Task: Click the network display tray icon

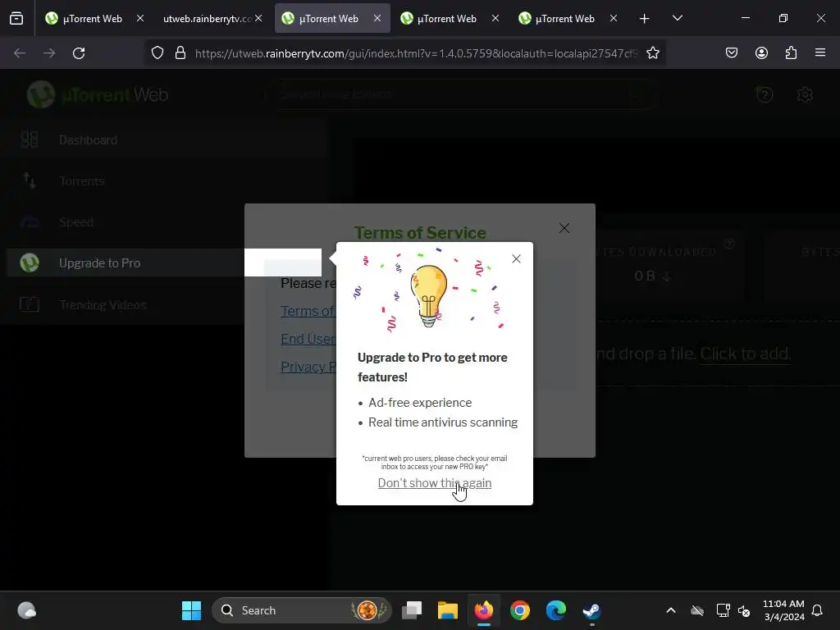Action: click(x=723, y=610)
